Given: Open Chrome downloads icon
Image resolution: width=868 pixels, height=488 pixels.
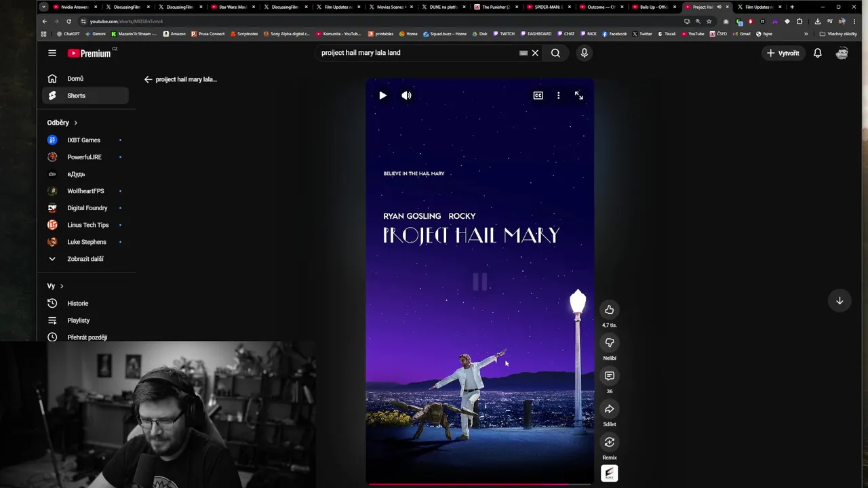Looking at the screenshot, I should [x=817, y=21].
